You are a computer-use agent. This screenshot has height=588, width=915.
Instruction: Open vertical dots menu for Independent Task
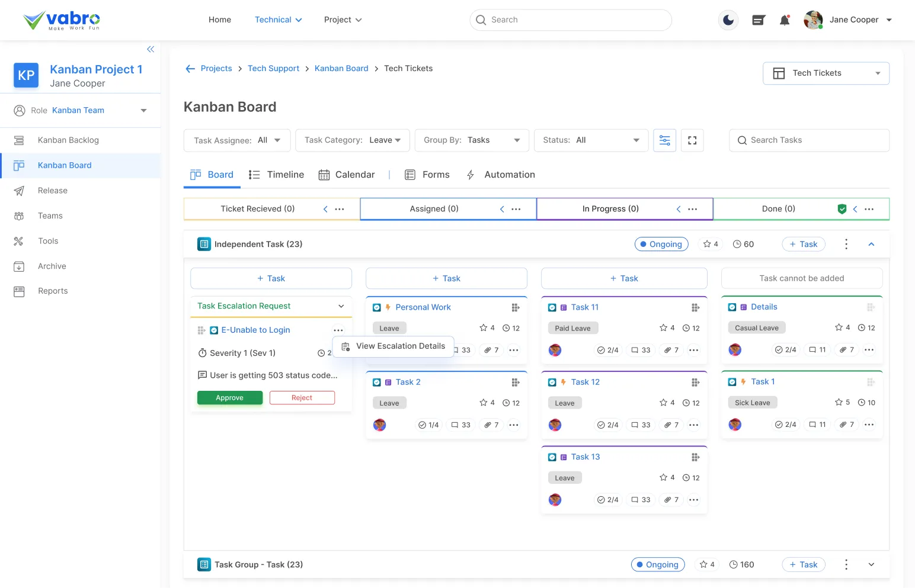846,244
